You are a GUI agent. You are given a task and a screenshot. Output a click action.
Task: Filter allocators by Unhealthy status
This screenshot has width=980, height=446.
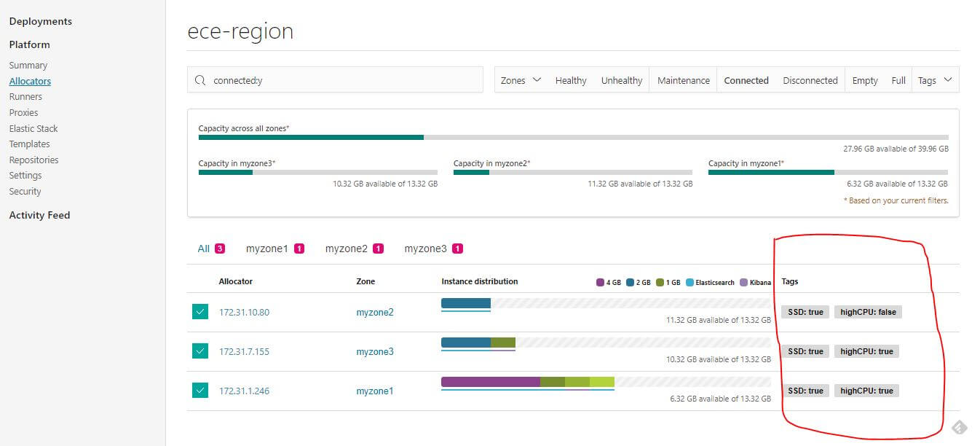tap(621, 80)
